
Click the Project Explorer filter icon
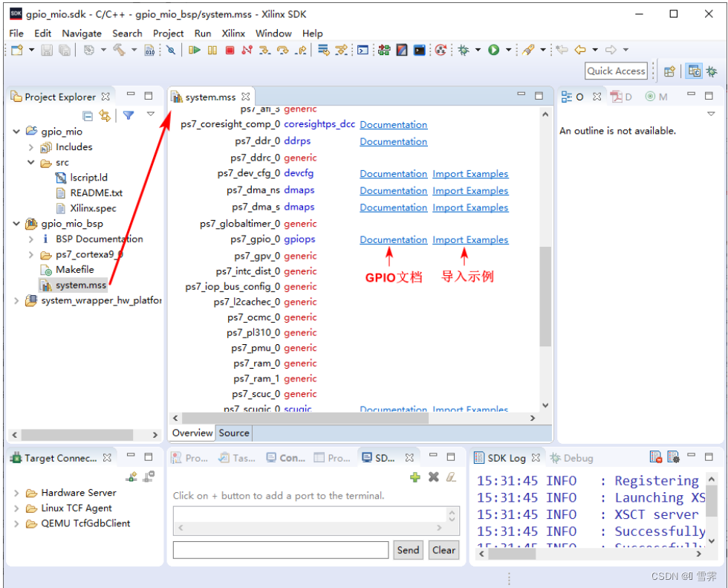pos(129,114)
